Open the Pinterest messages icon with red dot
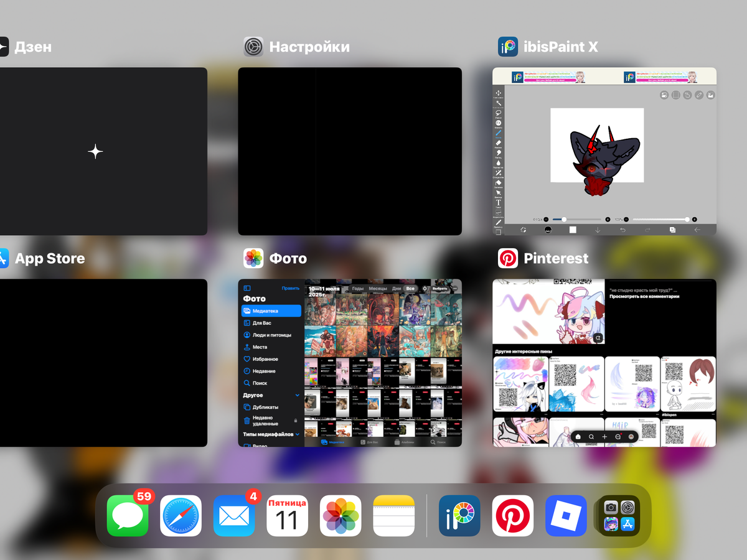Screen dimensions: 747x560 coord(618,437)
